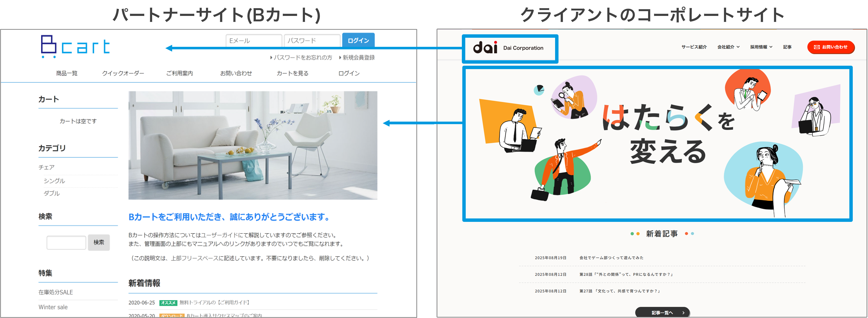Click the Dai Corporation text
This screenshot has width=868, height=318.
pyautogui.click(x=523, y=48)
